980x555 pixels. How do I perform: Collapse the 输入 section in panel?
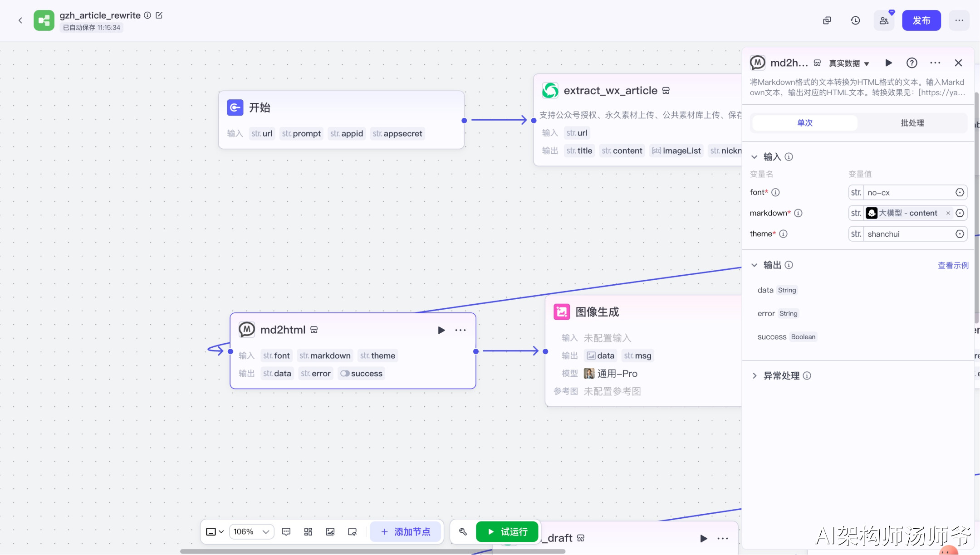[755, 157]
